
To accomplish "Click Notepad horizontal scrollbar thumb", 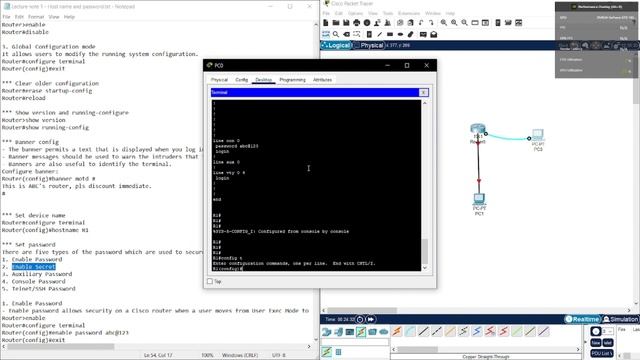I will pyautogui.click(x=61, y=347).
